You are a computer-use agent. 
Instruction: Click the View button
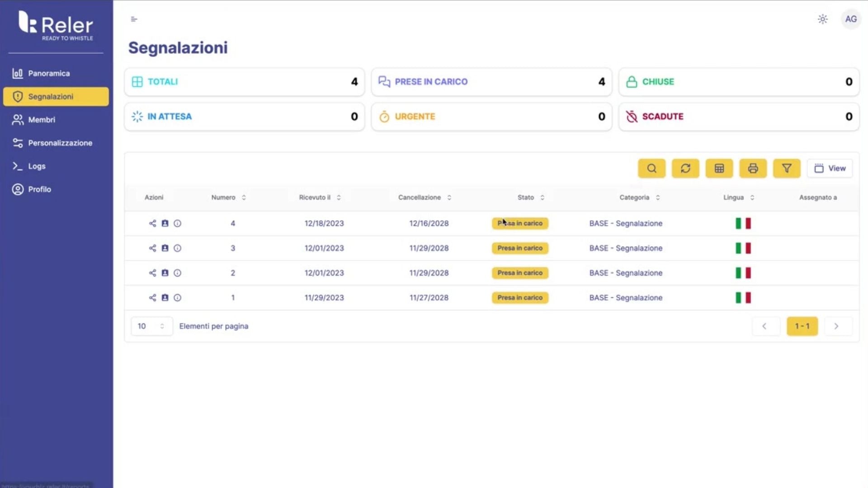830,169
